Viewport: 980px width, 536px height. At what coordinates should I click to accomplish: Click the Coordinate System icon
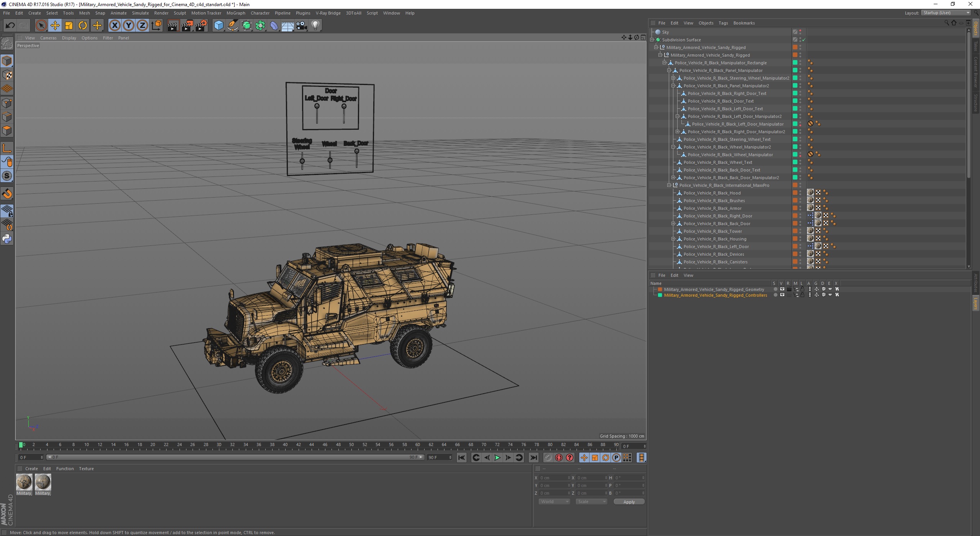click(156, 26)
